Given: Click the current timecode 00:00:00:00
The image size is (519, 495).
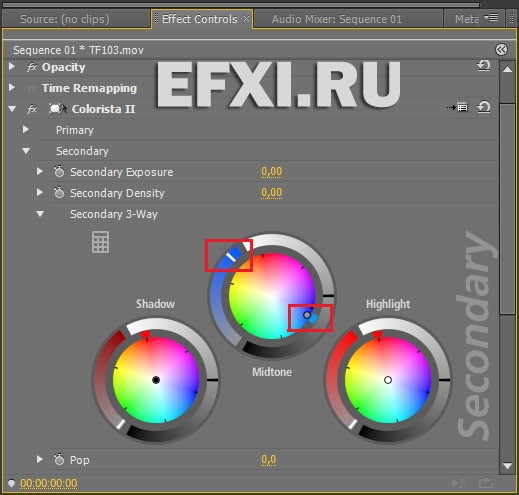Looking at the screenshot, I should coord(49,483).
